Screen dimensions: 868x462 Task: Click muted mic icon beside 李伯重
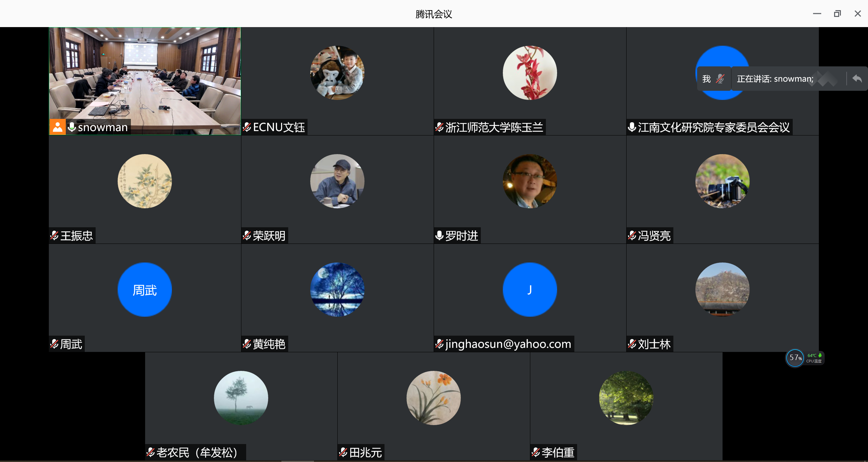536,452
